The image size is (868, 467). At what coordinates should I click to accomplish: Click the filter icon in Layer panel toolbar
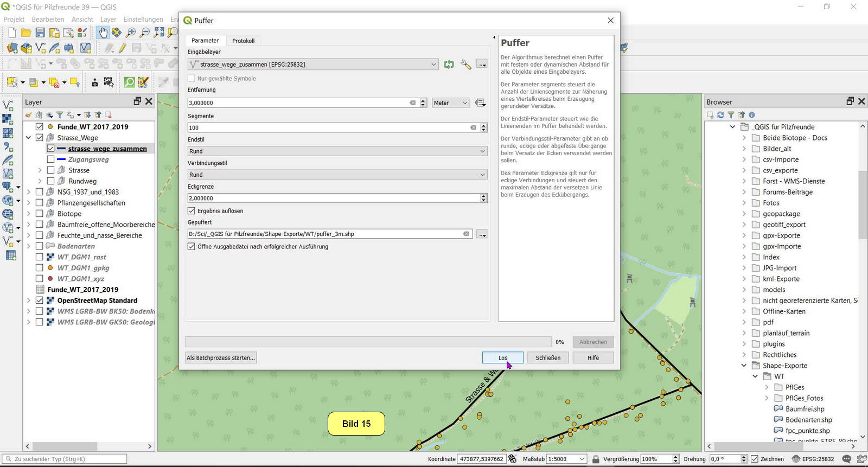(x=60, y=115)
